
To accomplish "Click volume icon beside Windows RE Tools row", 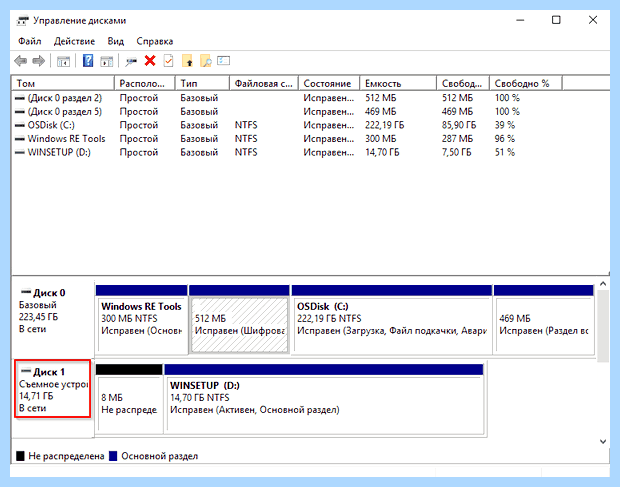I will [x=20, y=139].
